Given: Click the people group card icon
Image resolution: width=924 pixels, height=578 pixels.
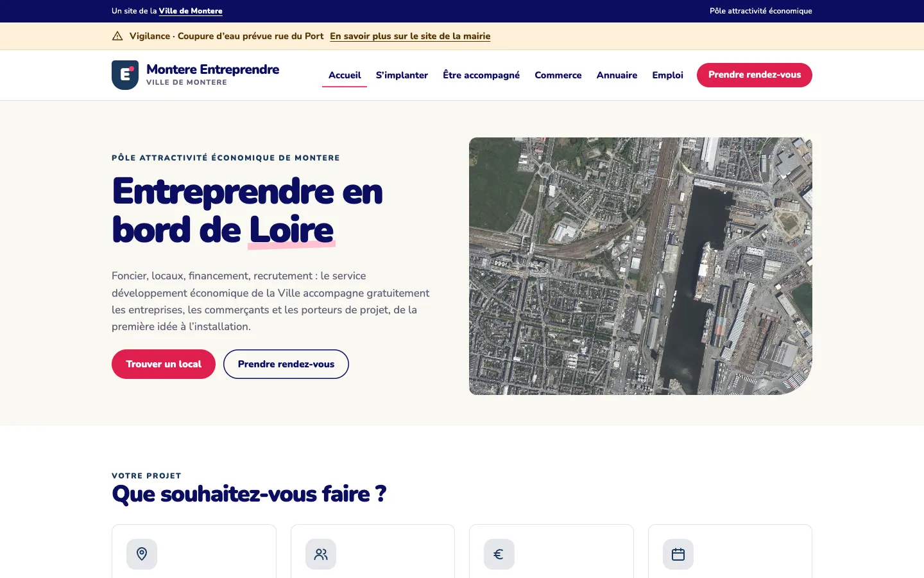Looking at the screenshot, I should pyautogui.click(x=321, y=554).
